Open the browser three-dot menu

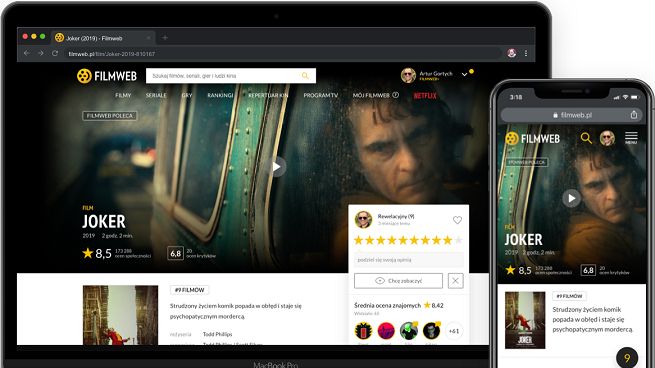[526, 53]
